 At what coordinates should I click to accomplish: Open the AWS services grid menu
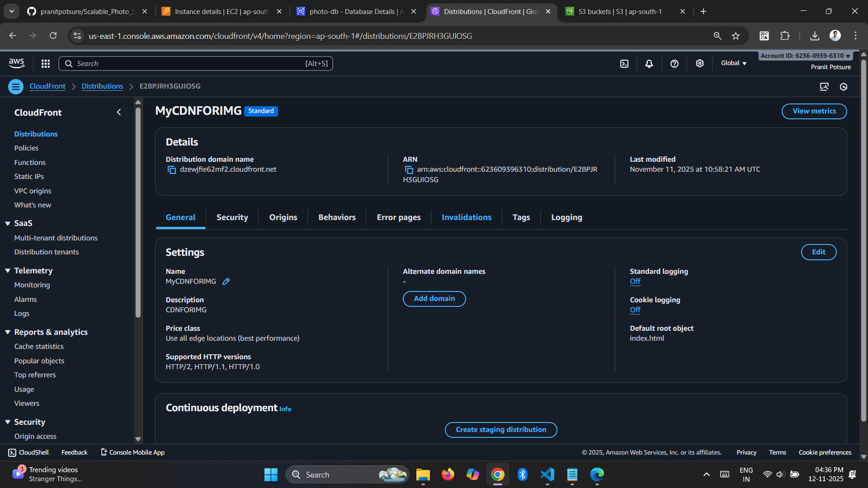coord(46,64)
